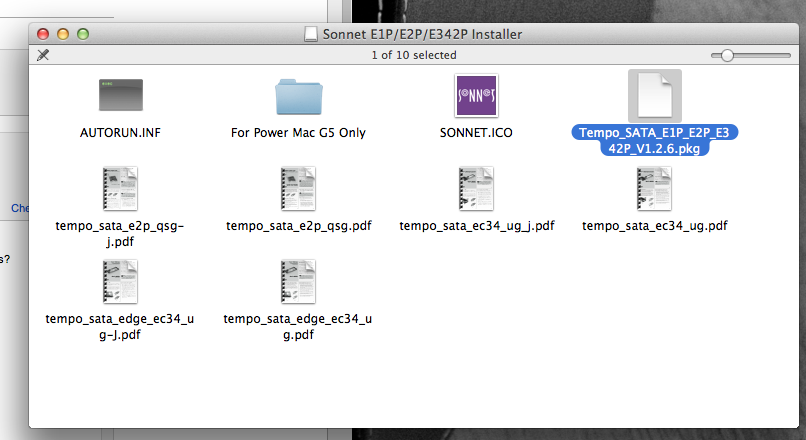Select the tempo_sata_e2p_qsg-j.pdf icon
Image resolution: width=806 pixels, height=440 pixels.
click(x=120, y=189)
